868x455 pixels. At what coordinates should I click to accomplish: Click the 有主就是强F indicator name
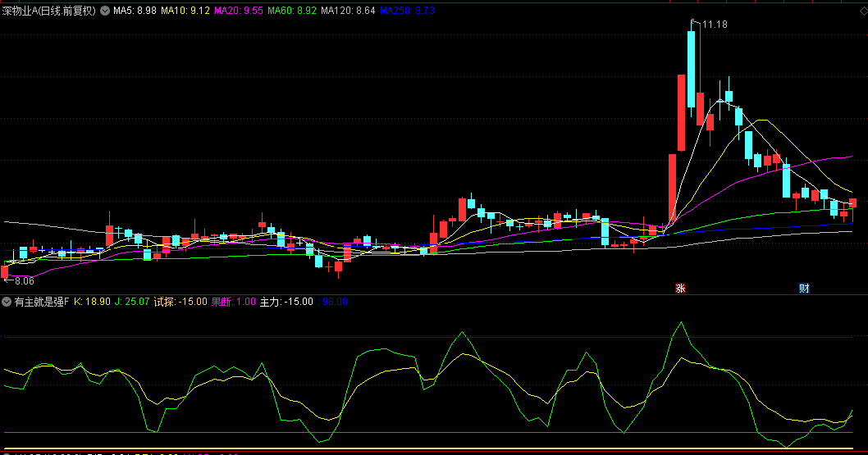pos(42,302)
